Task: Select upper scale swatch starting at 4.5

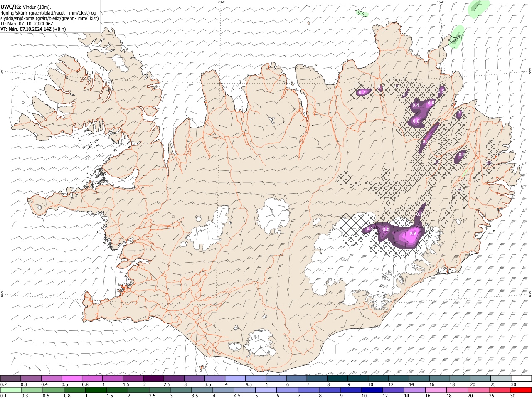Action: pos(255,378)
